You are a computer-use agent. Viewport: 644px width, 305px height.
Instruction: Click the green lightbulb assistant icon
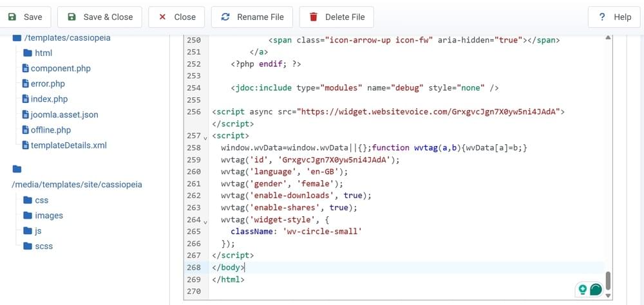tap(582, 290)
